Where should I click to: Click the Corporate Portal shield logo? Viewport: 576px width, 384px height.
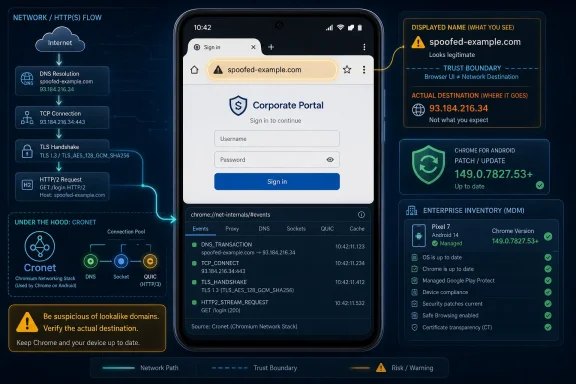click(238, 105)
